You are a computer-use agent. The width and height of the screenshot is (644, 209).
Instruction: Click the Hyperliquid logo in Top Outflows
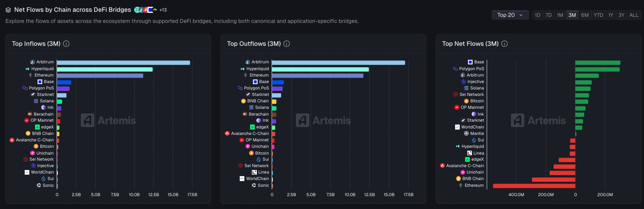point(243,69)
